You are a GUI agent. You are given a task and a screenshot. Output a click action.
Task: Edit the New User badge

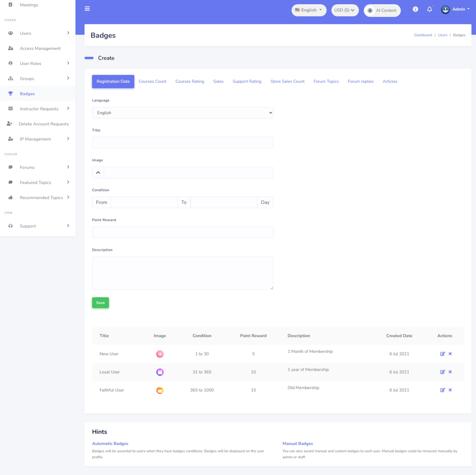442,354
